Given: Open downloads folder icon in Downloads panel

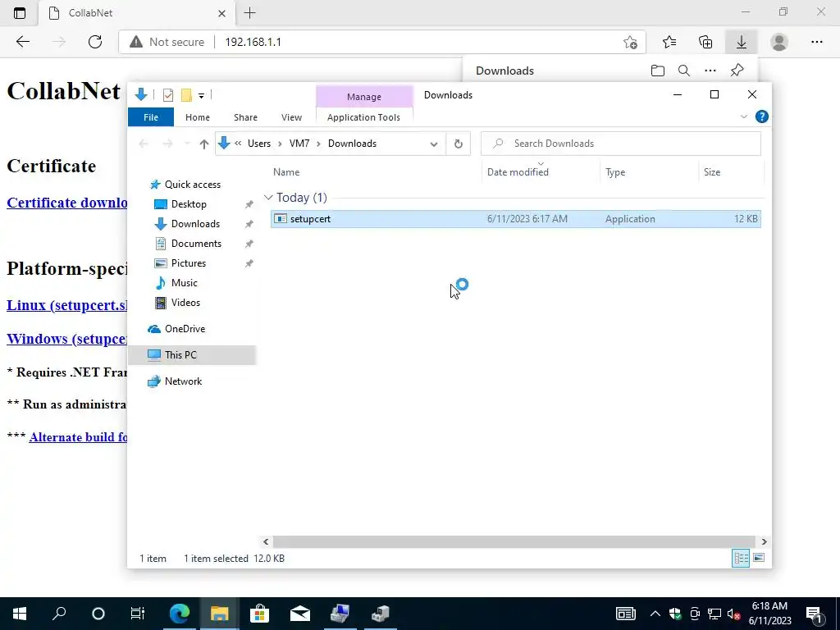Looking at the screenshot, I should (x=657, y=71).
